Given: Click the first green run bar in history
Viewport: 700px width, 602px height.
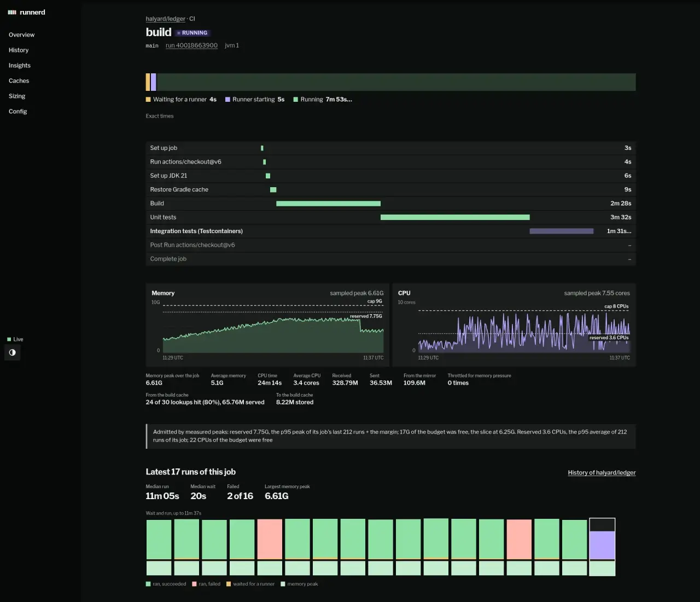Looking at the screenshot, I should click(159, 540).
